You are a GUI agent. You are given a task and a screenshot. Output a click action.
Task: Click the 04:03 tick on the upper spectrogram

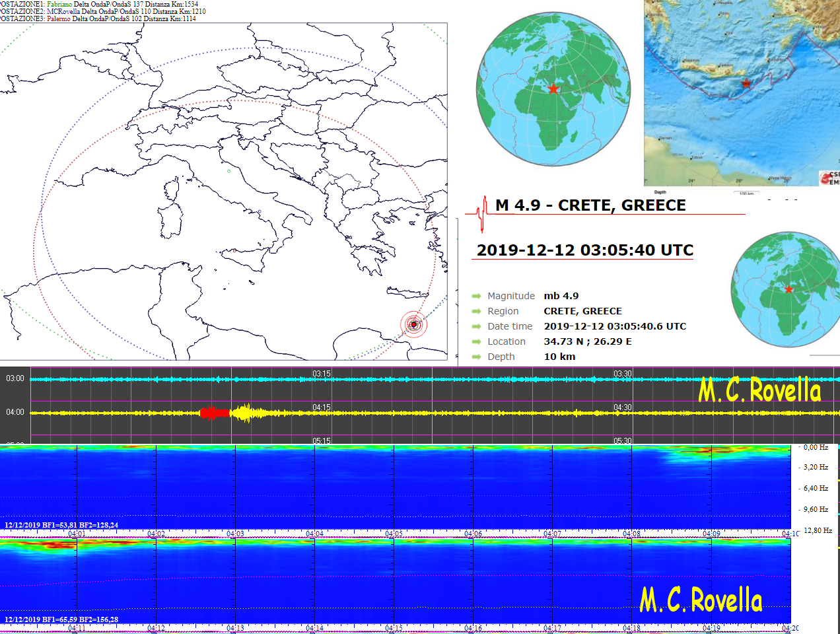pos(235,534)
